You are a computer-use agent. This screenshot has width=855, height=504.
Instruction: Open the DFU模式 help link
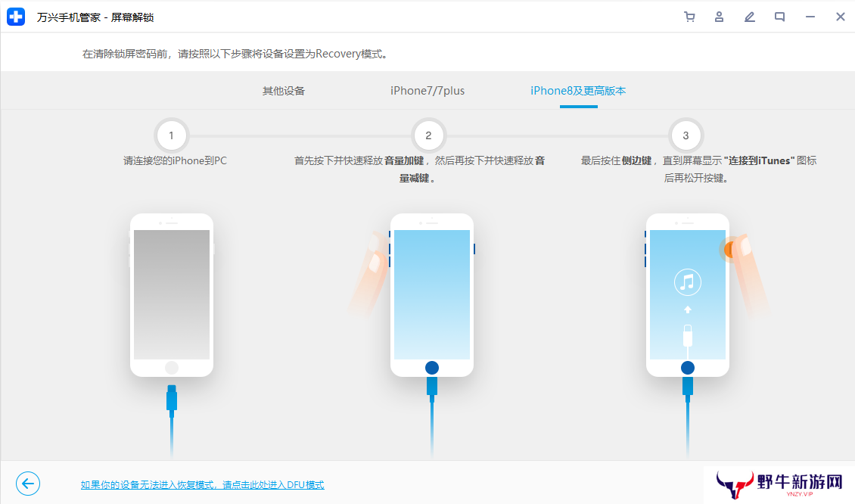pyautogui.click(x=202, y=485)
